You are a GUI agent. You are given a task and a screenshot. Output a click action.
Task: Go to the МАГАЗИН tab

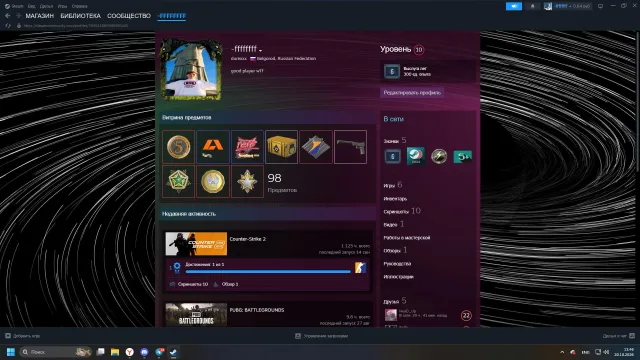pyautogui.click(x=40, y=16)
